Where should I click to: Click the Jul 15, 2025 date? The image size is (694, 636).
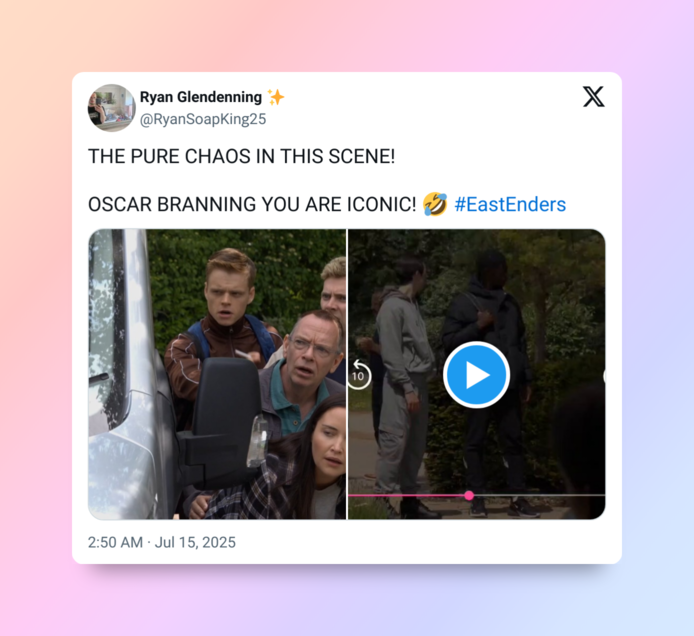195,542
